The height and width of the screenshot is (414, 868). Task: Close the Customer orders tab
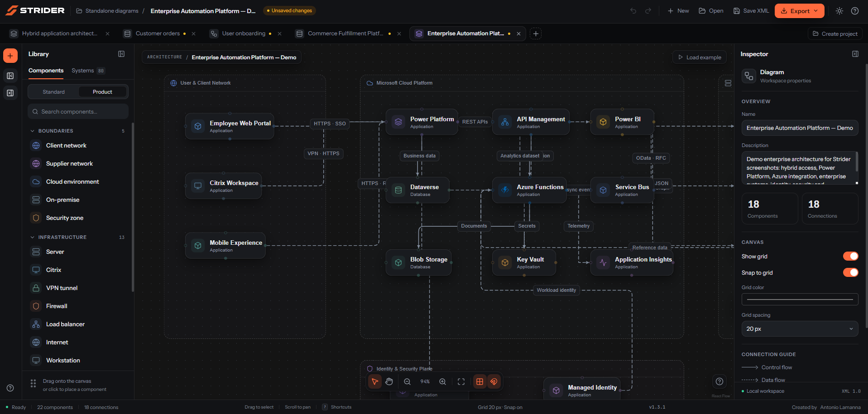tap(194, 33)
